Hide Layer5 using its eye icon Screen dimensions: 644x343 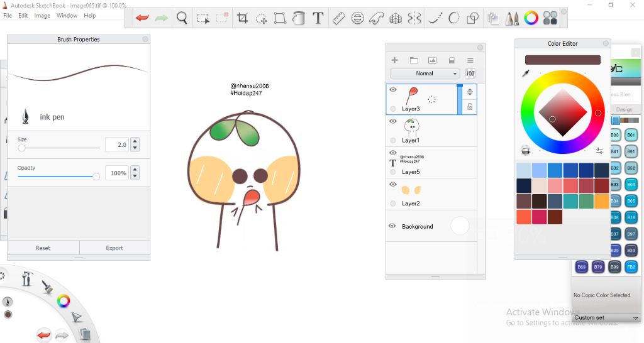(392, 153)
